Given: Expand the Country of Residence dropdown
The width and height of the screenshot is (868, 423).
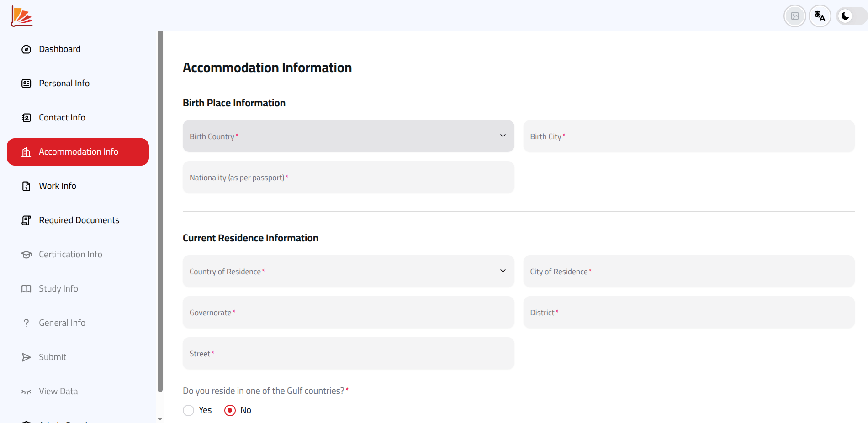Looking at the screenshot, I should 348,271.
